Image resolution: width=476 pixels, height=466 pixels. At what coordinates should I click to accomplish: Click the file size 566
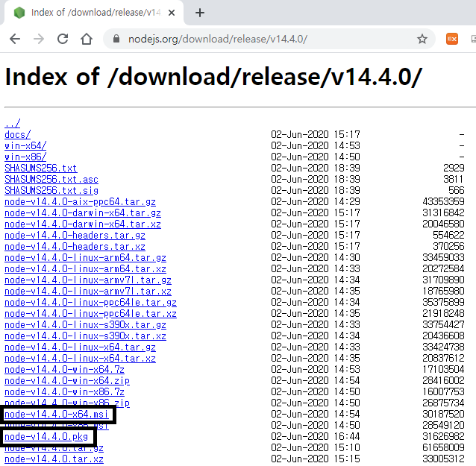click(457, 191)
